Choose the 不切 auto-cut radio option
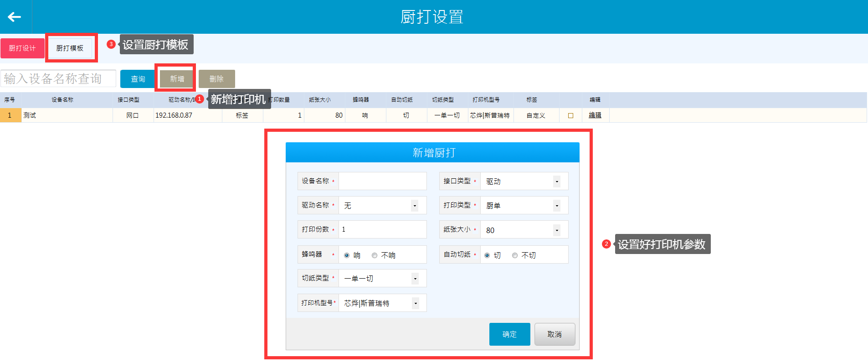Screen dimensions: 868x363 pos(515,255)
